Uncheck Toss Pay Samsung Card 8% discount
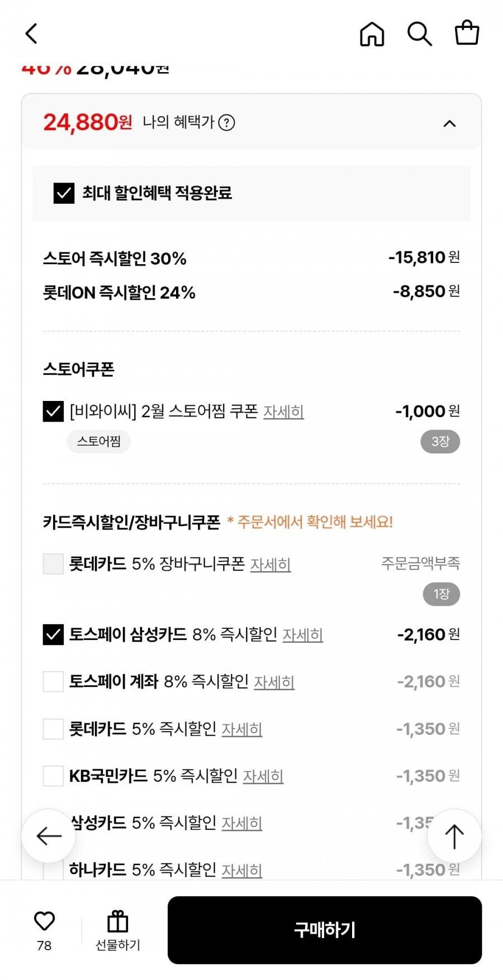 tap(53, 635)
